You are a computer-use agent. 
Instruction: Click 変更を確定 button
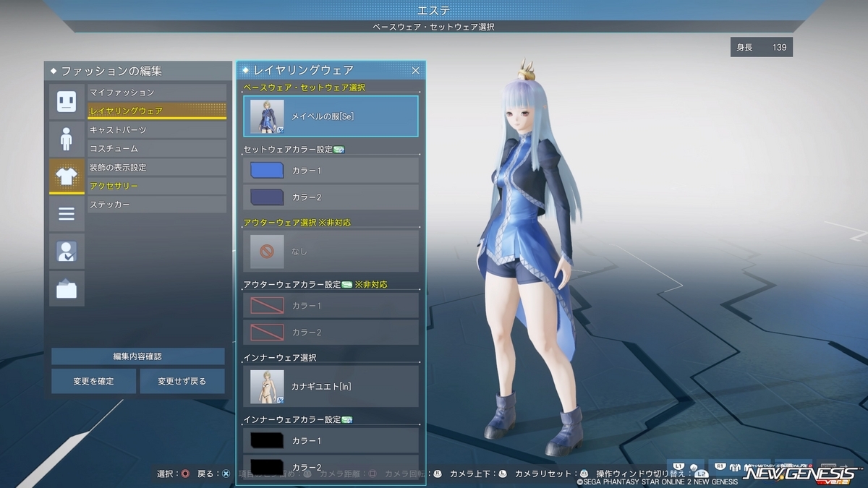(93, 381)
